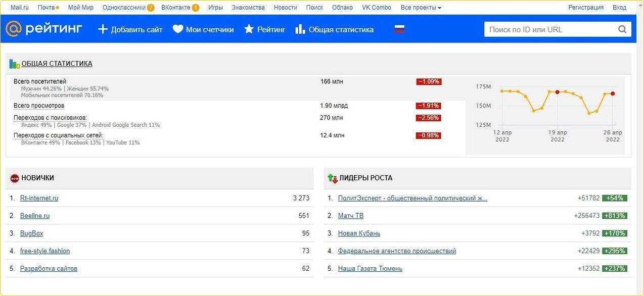Open ВКонтакте in the top menu
Viewport: 644px width, 296px height.
176,8
